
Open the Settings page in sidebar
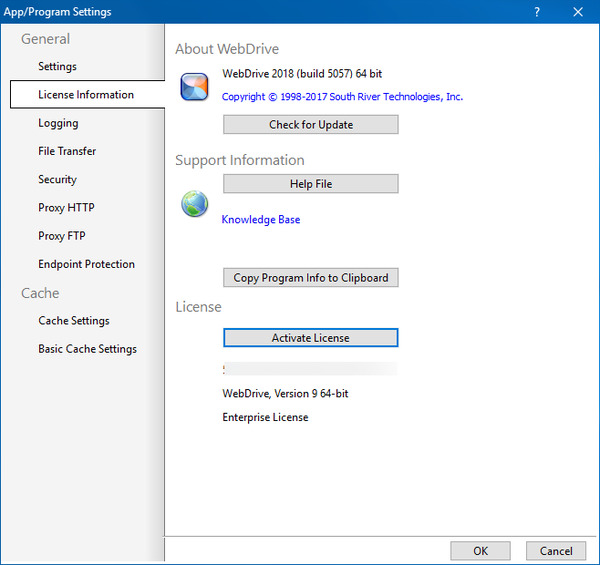pyautogui.click(x=57, y=66)
